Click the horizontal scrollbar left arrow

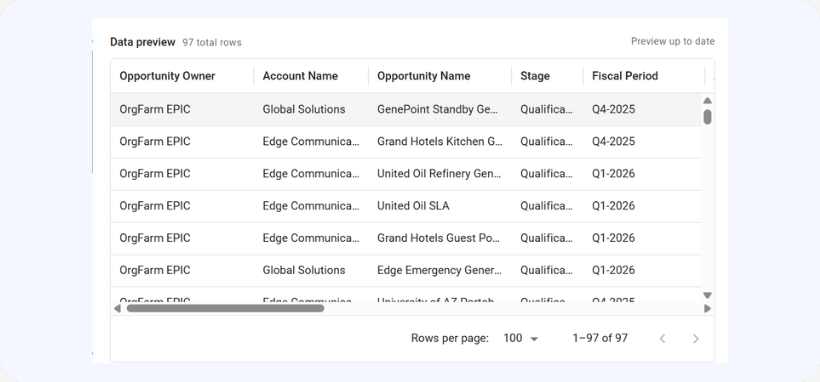click(x=117, y=308)
